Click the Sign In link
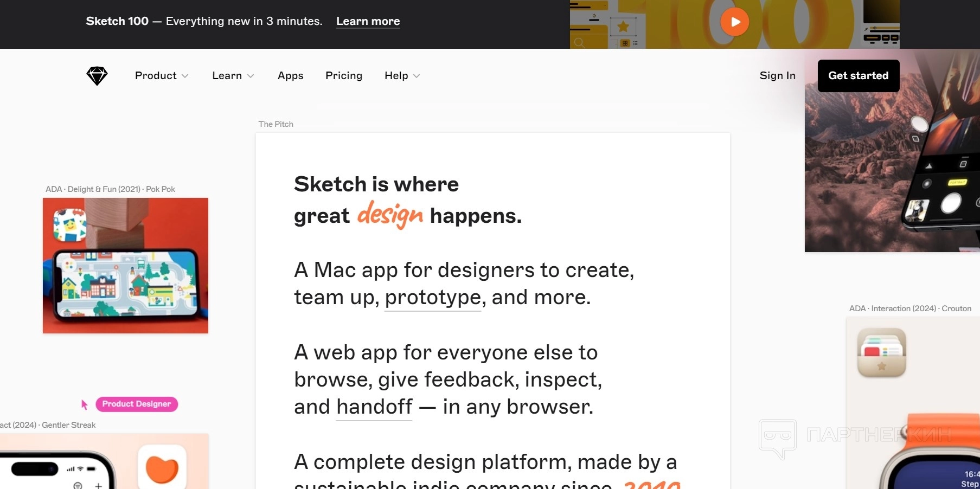 [x=777, y=76]
